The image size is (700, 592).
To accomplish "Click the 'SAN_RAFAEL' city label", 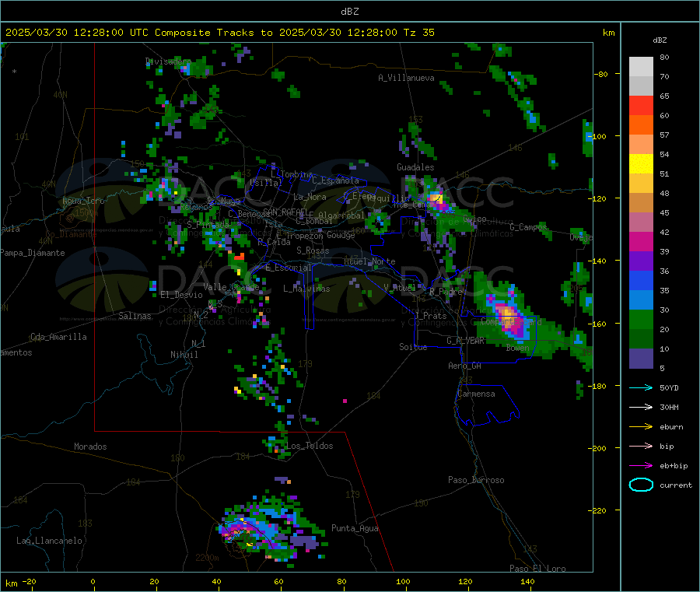I will click(285, 212).
